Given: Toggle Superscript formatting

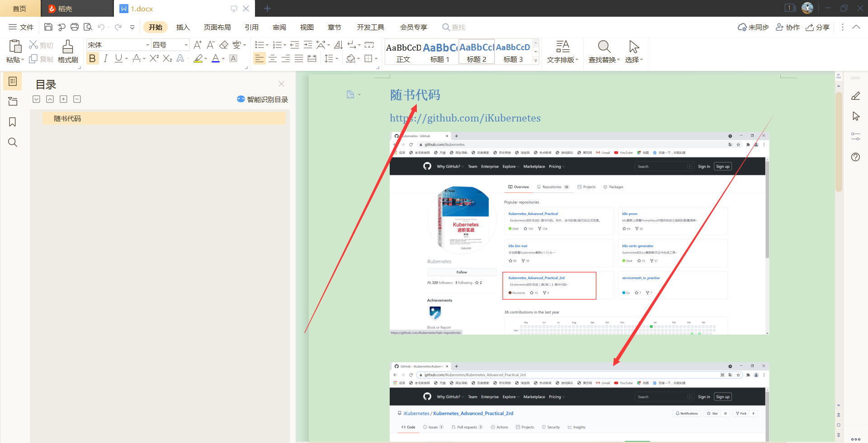Looking at the screenshot, I should click(154, 58).
